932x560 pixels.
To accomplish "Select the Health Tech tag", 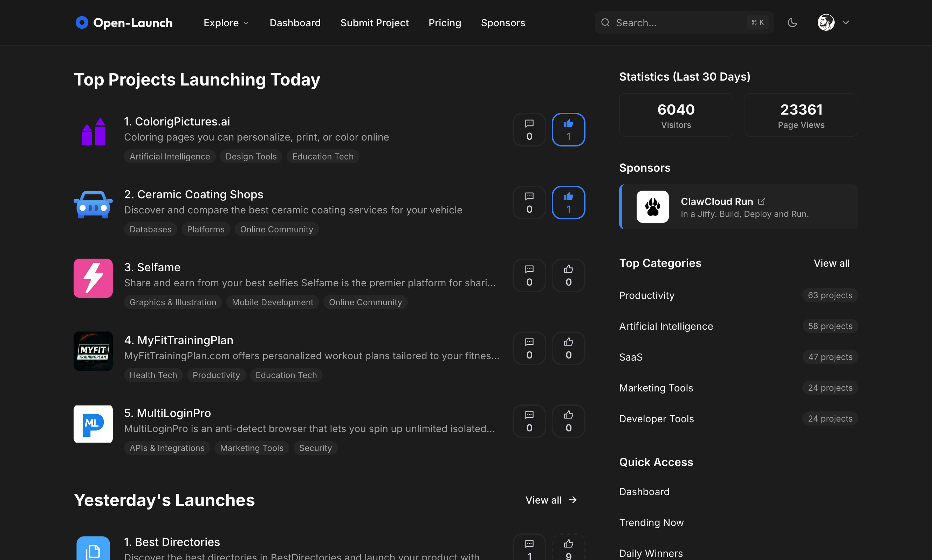I will pos(153,375).
